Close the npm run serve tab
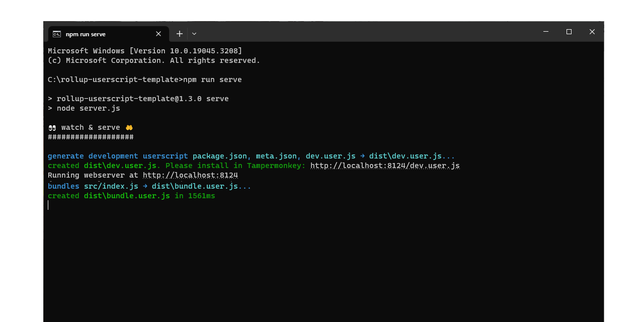 point(158,34)
